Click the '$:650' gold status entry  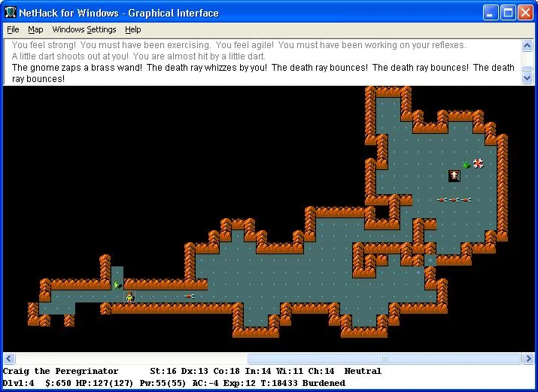[58, 383]
